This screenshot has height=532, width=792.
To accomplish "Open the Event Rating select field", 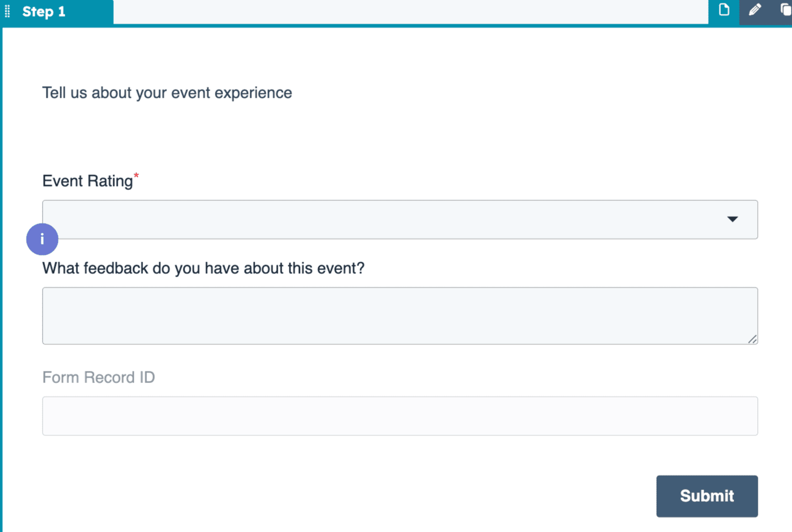I will pos(387,219).
